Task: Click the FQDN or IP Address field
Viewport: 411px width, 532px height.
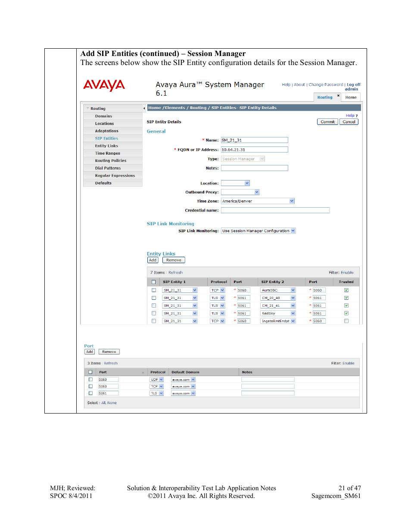Action: pyautogui.click(x=254, y=149)
